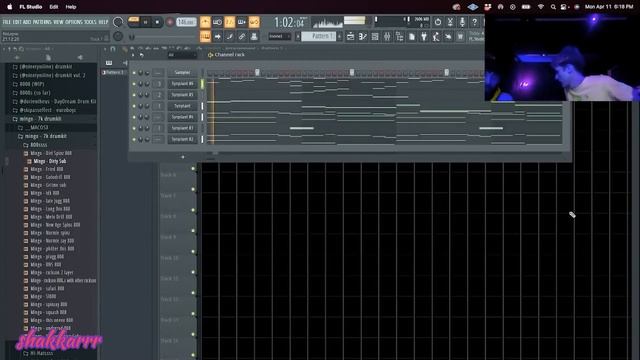The image size is (640, 360).
Task: Toggle the metronome icon
Action: (x=205, y=22)
